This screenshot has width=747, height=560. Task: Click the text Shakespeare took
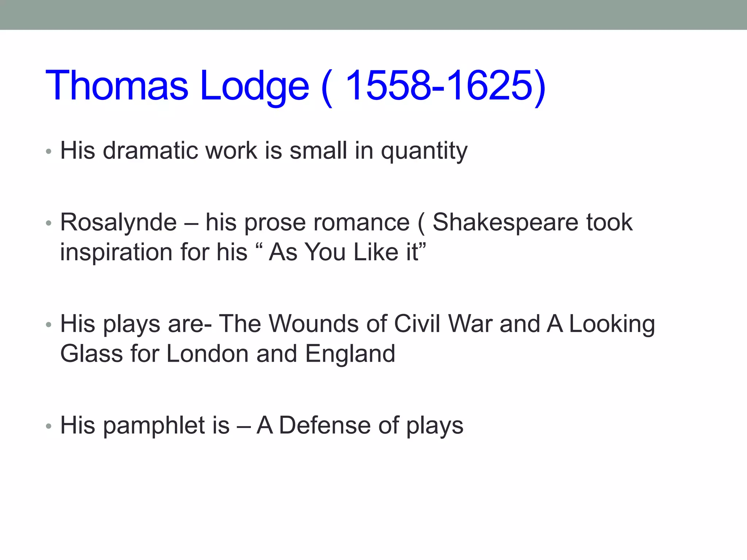click(533, 222)
